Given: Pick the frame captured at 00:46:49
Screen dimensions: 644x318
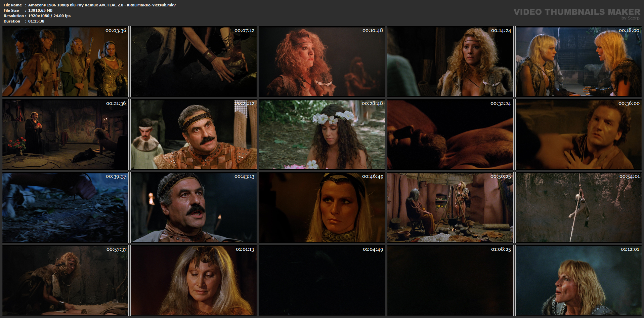Looking at the screenshot, I should 322,207.
